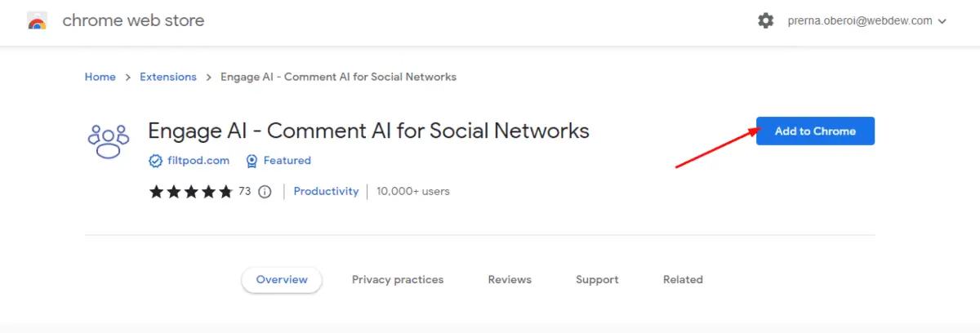Open the Extensions breadcrumb link
The width and height of the screenshot is (980, 333).
tap(168, 77)
